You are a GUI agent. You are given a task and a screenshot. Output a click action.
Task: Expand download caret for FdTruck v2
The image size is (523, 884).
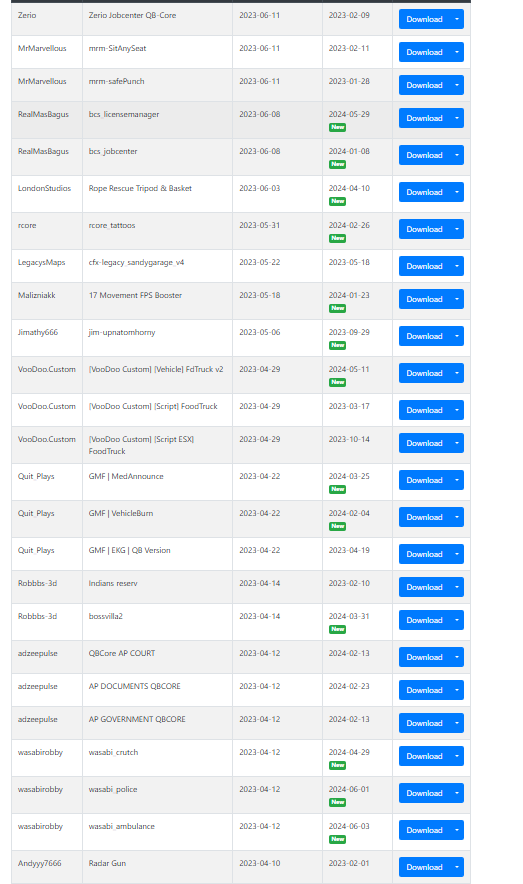pyautogui.click(x=457, y=373)
